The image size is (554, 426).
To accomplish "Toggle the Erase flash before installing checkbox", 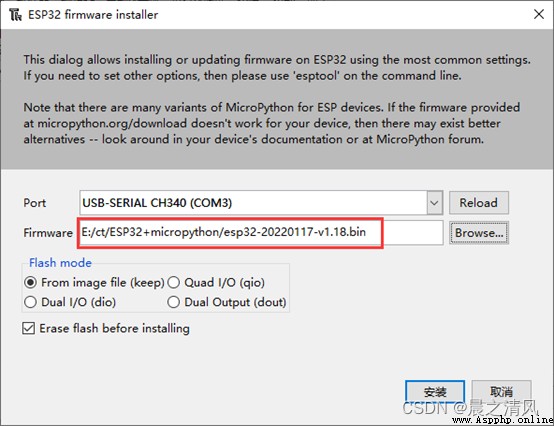I will click(x=29, y=328).
